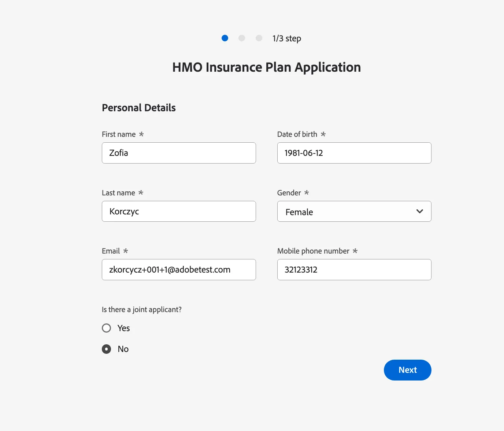
Task: Click the 'Is there a joint applicant?' label
Action: point(142,310)
